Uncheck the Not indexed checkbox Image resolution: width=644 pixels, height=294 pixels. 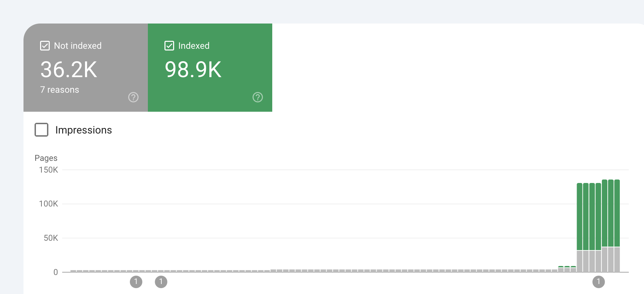[x=45, y=46]
